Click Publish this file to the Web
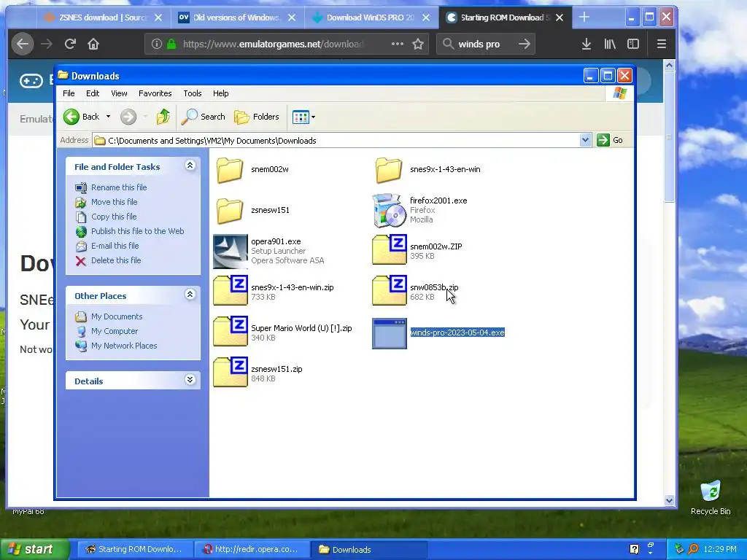Screen dimensions: 747x560 (137, 231)
